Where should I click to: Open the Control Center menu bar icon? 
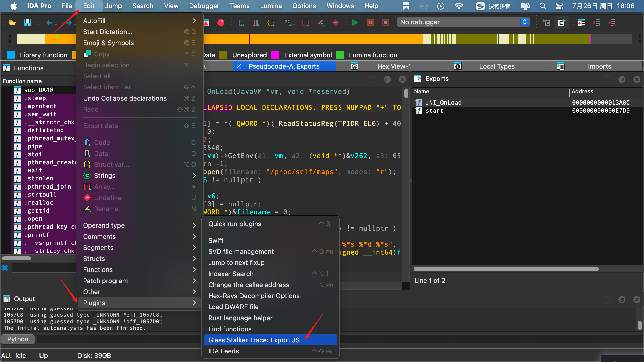point(559,6)
